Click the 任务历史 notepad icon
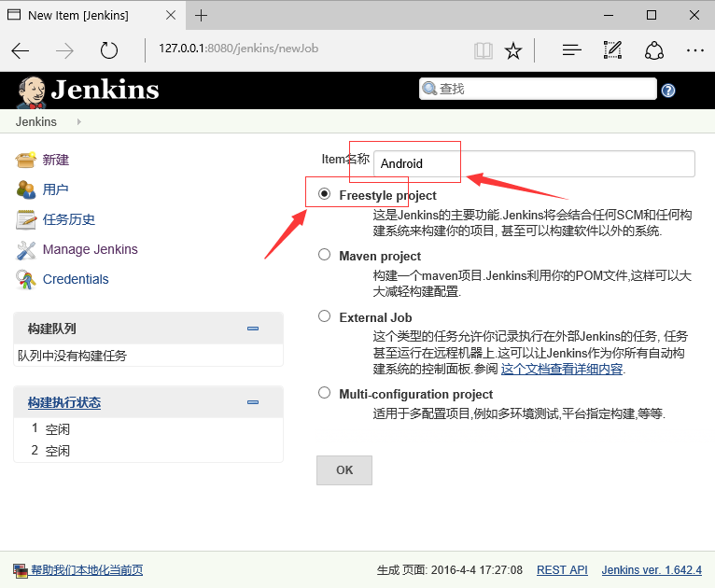This screenshot has width=715, height=588. pyautogui.click(x=25, y=219)
